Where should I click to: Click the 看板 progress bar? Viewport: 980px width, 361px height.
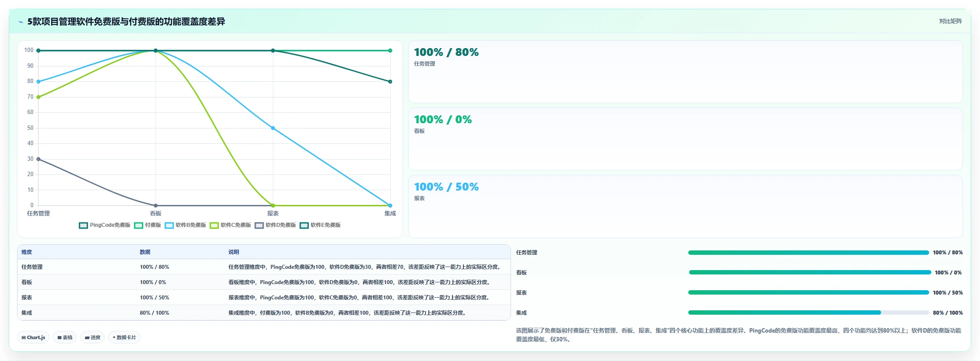coord(810,272)
